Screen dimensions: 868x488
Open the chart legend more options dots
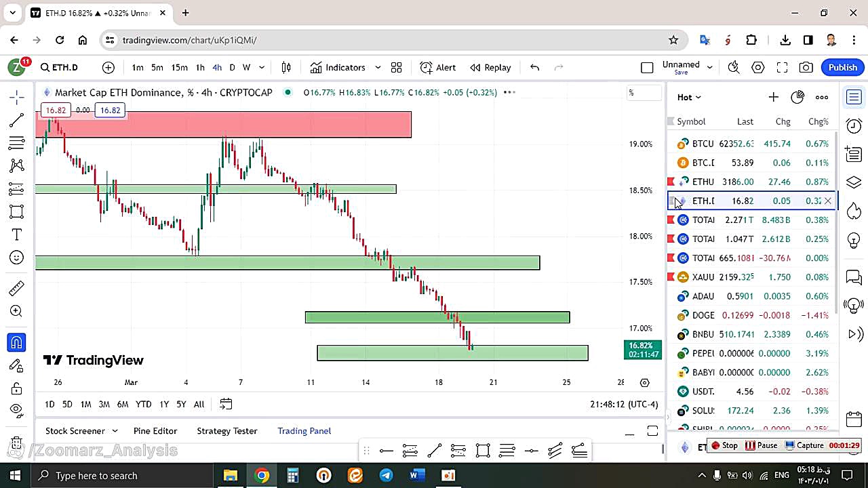(x=509, y=92)
